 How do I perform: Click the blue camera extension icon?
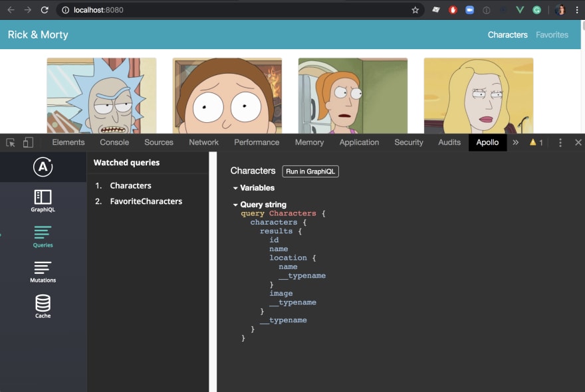(469, 10)
